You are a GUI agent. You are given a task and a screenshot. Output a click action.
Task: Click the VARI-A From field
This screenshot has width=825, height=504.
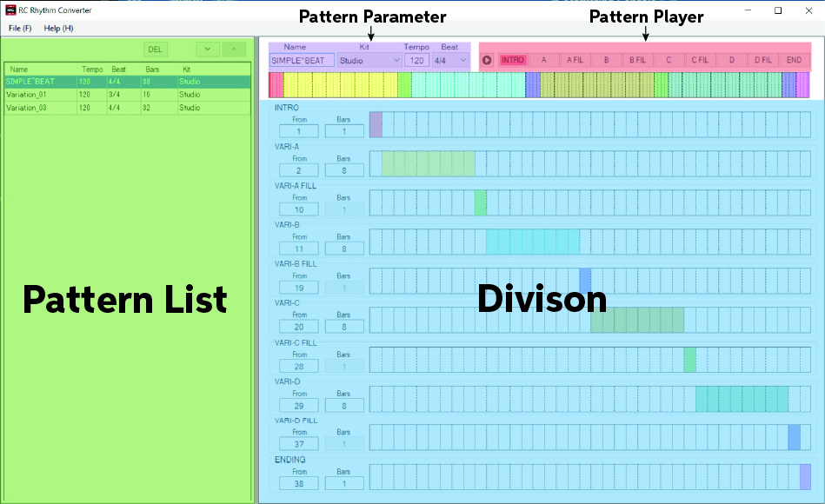[300, 169]
